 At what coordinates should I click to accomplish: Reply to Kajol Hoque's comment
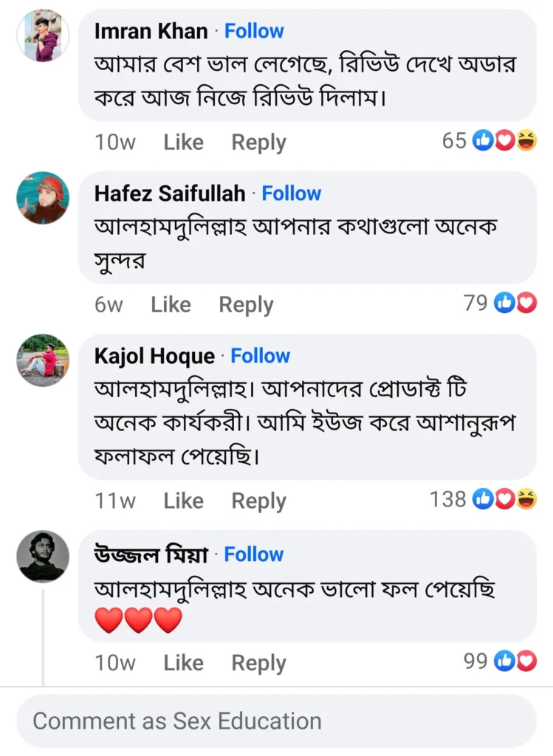[258, 501]
